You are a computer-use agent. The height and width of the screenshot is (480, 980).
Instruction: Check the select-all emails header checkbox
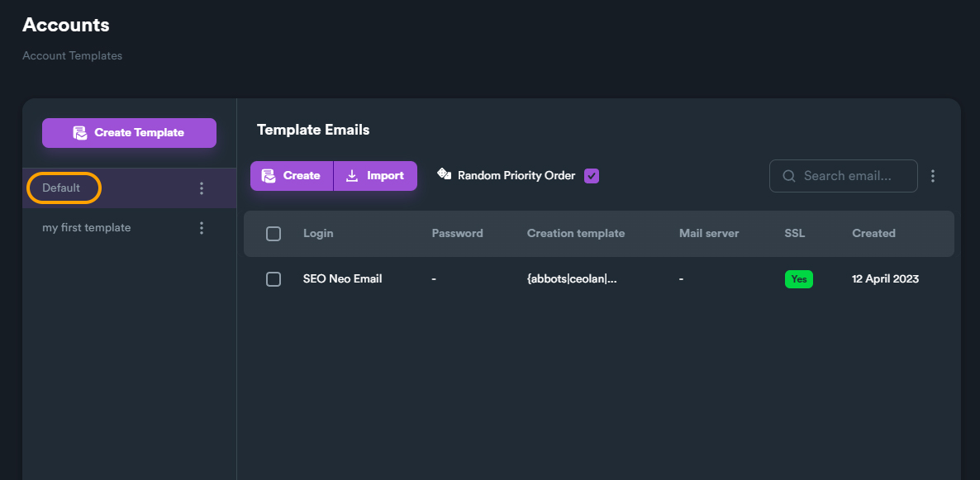click(274, 234)
